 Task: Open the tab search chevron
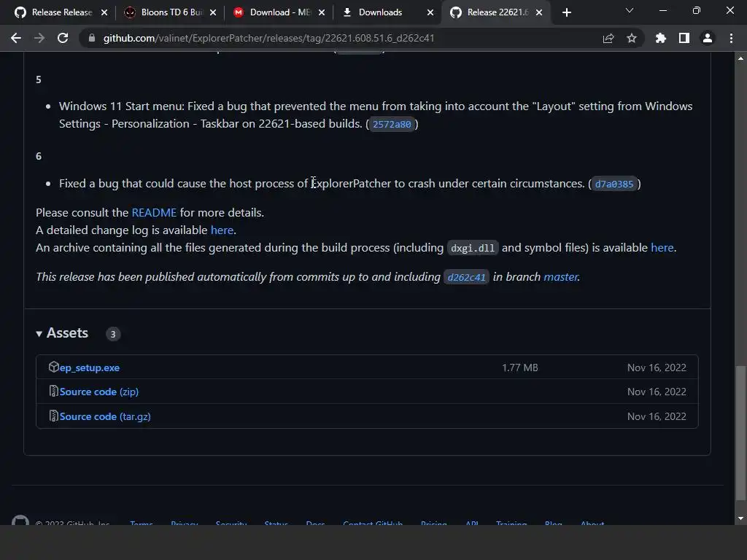click(x=630, y=10)
